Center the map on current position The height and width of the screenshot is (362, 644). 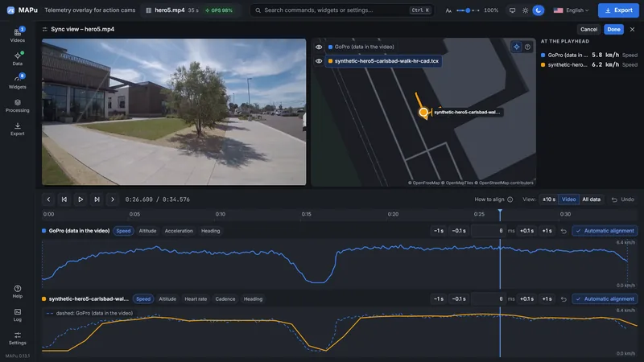pos(516,47)
